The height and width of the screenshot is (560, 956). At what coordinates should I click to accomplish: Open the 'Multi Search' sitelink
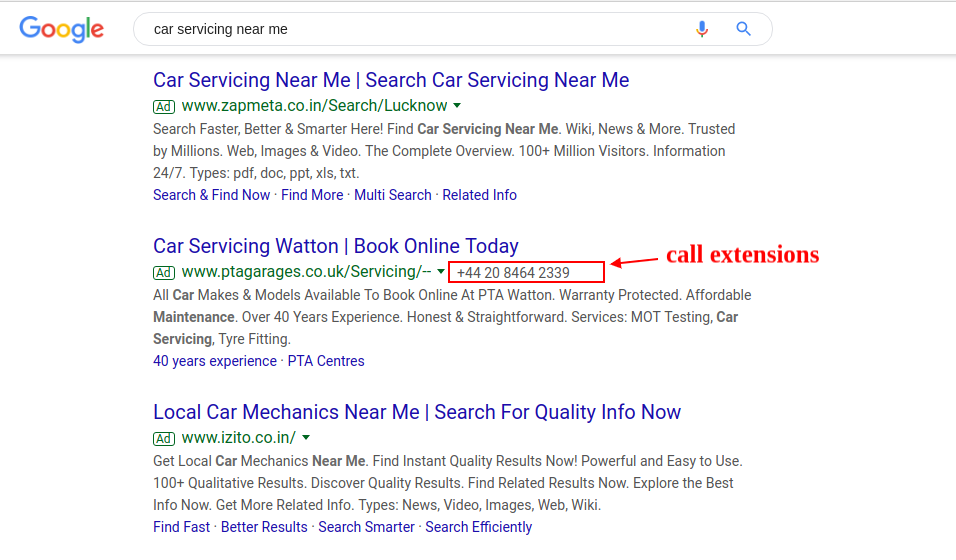tap(393, 195)
